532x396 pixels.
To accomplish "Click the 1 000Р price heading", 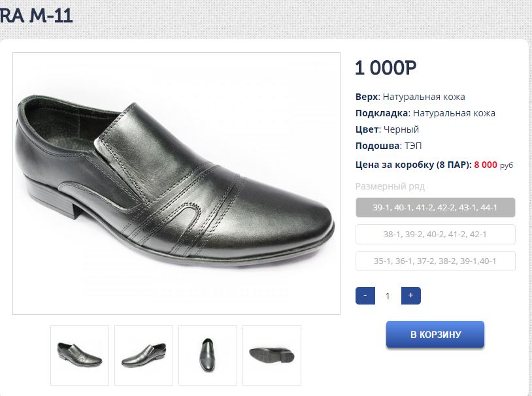I will (x=386, y=68).
